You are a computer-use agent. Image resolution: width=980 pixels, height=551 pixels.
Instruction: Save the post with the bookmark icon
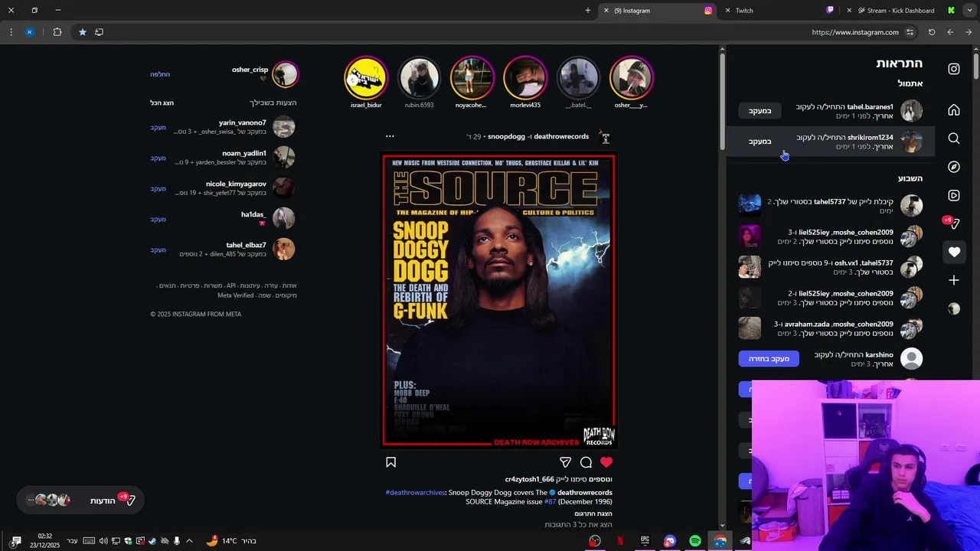390,462
